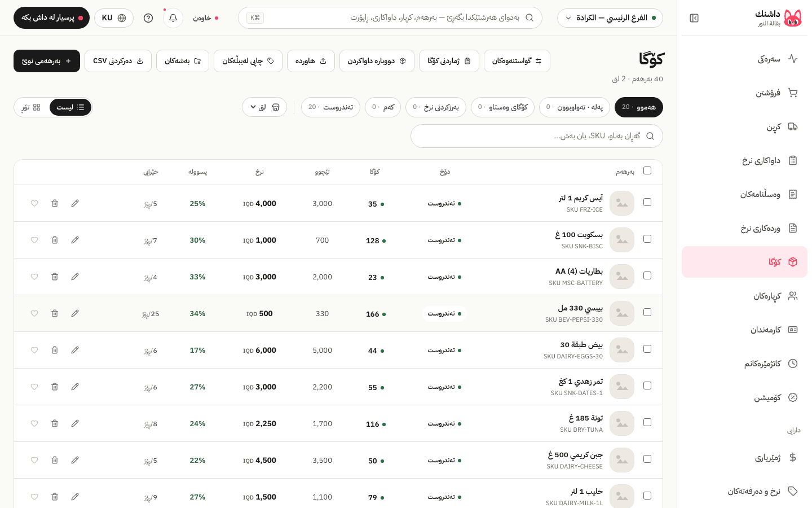This screenshot has height=508, width=812.
Task: Select the بيبسي 330 مل row checkbox
Action: 647,312
